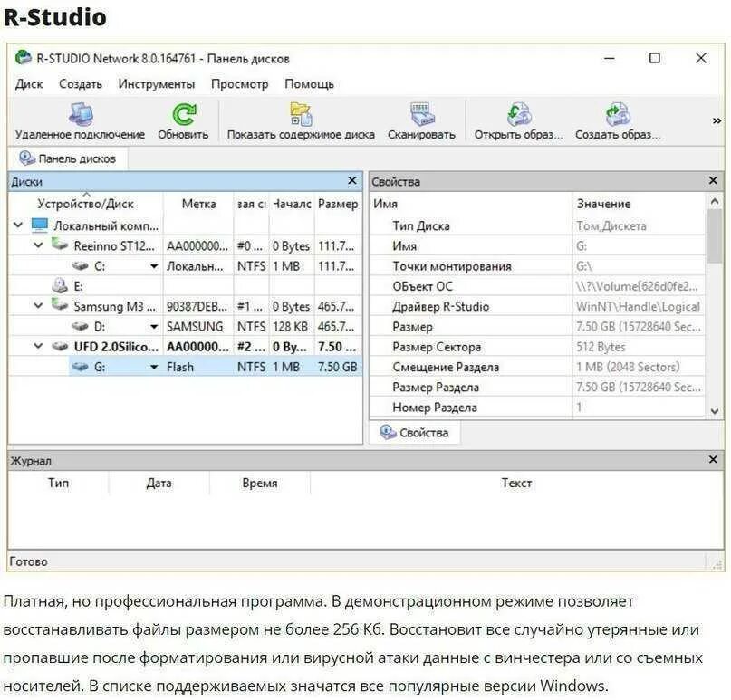Viewport: 731px width, 700px height.
Task: Collapse the UFD 2.0Silicon tree node
Action: tap(39, 346)
